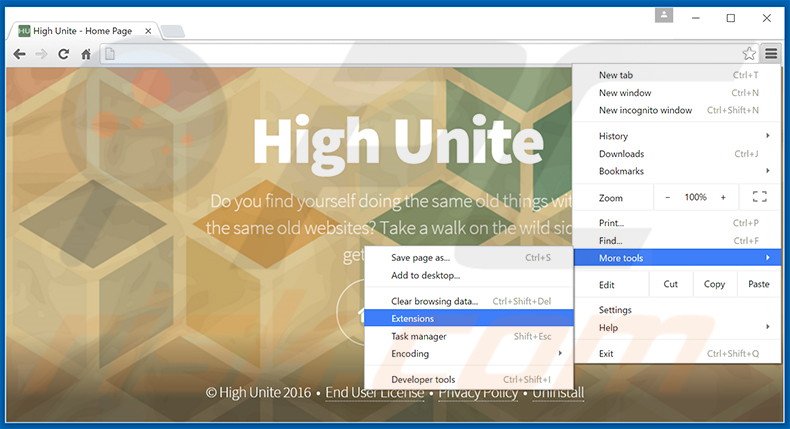The image size is (790, 429).
Task: Bookmark this page with the star
Action: pyautogui.click(x=749, y=53)
